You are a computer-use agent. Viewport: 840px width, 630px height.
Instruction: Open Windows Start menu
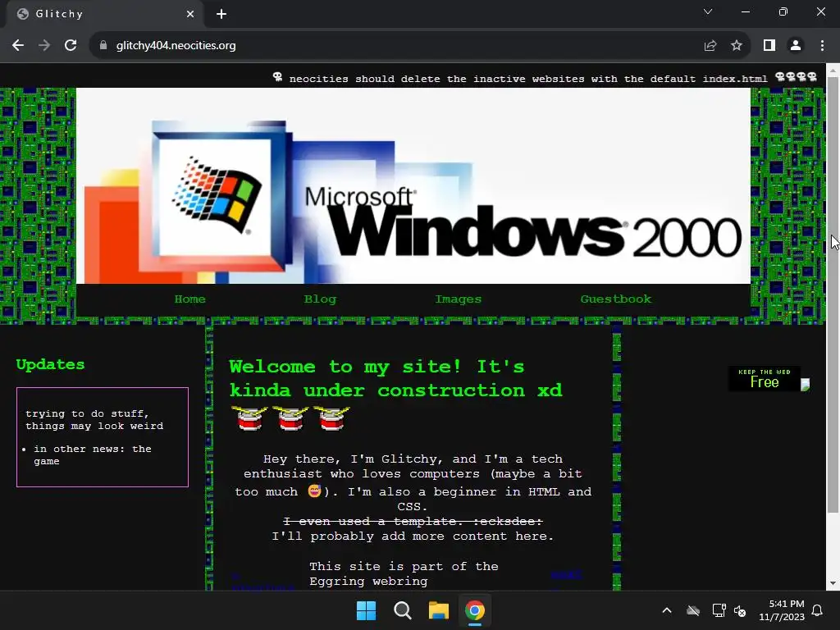point(367,610)
